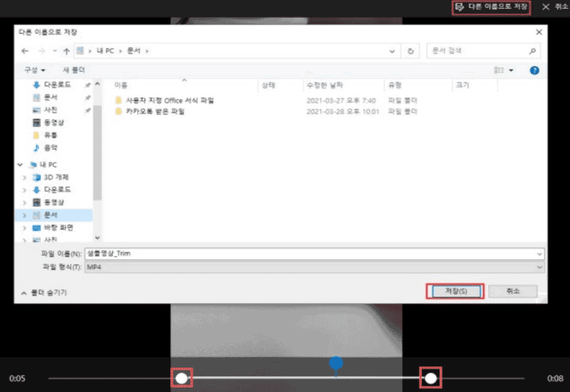Click 내 PC in the address bar

(105, 51)
